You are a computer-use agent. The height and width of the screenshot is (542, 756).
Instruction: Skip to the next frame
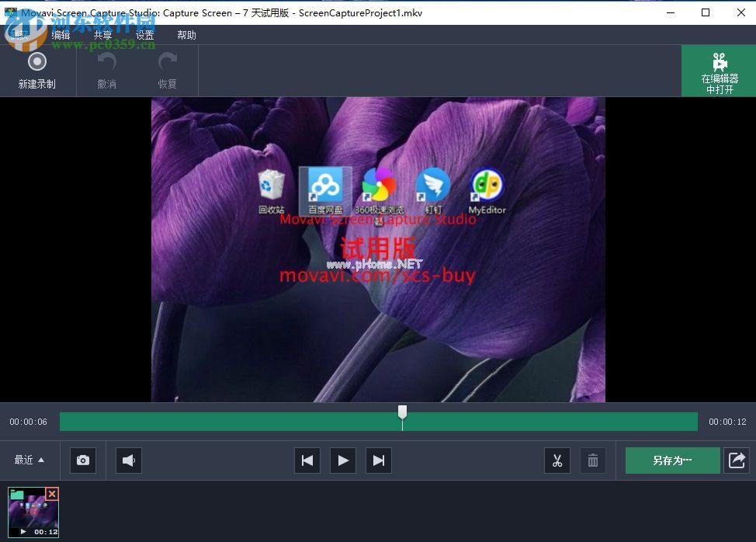(x=379, y=460)
